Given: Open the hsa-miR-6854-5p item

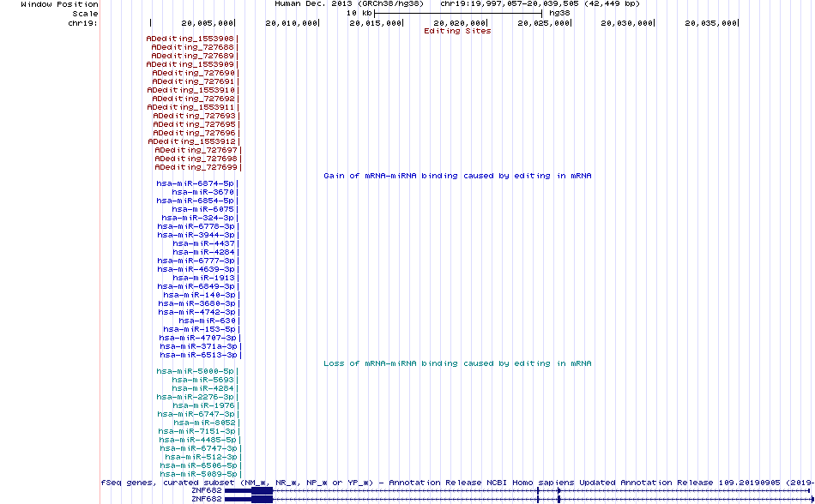Looking at the screenshot, I should [x=195, y=201].
